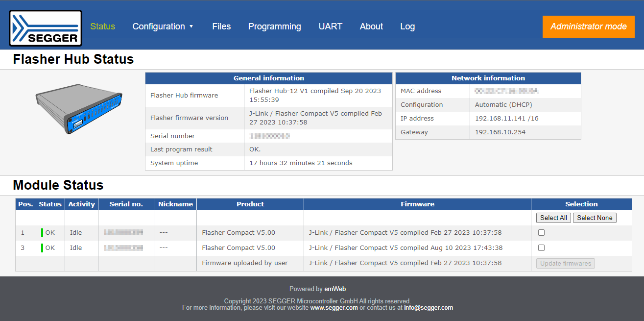The image size is (644, 321).
Task: Click the info@segger.com email link
Action: [428, 308]
